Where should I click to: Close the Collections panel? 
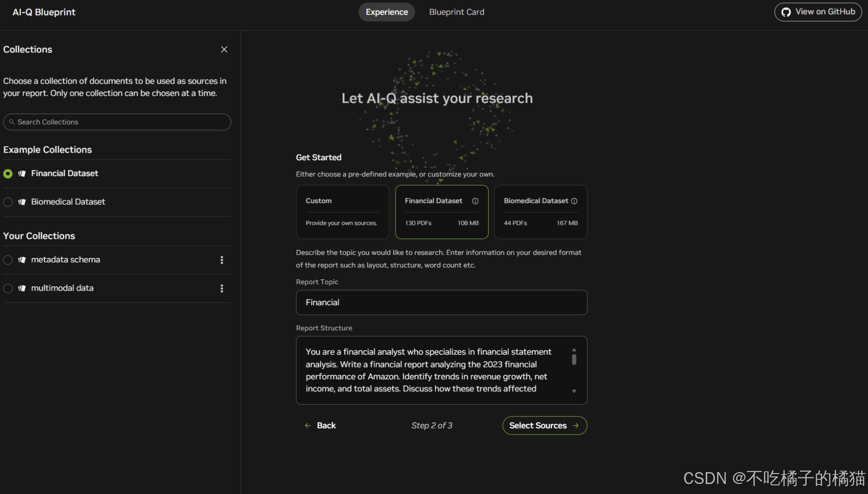(224, 49)
